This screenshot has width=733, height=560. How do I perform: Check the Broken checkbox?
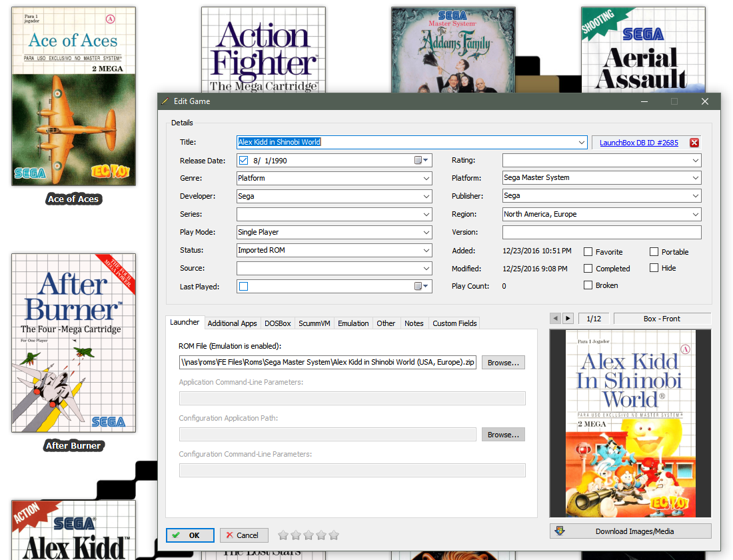tap(588, 285)
